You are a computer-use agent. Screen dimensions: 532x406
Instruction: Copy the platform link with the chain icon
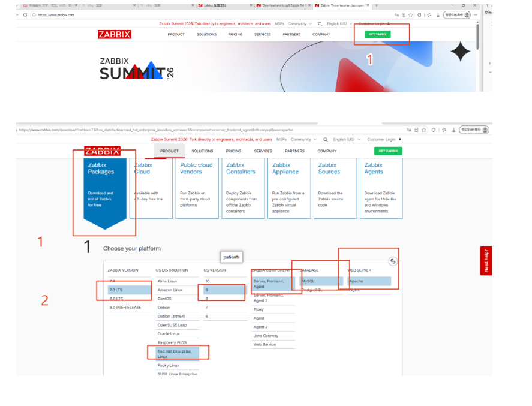click(393, 261)
